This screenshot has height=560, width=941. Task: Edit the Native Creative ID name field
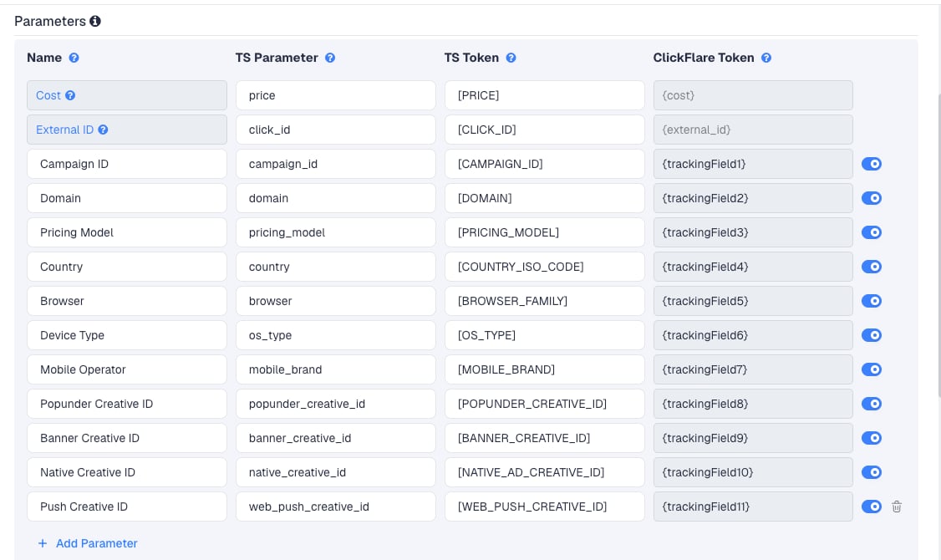tap(127, 472)
